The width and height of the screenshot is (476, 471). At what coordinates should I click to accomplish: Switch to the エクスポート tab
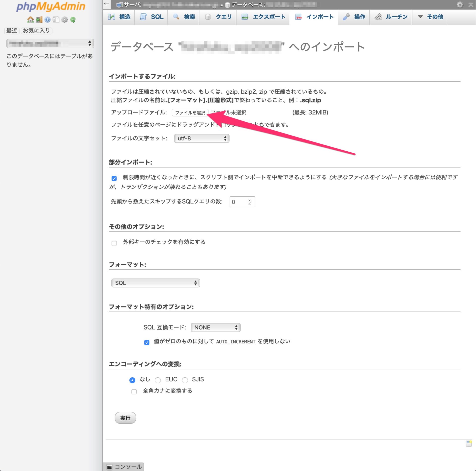[x=263, y=17]
